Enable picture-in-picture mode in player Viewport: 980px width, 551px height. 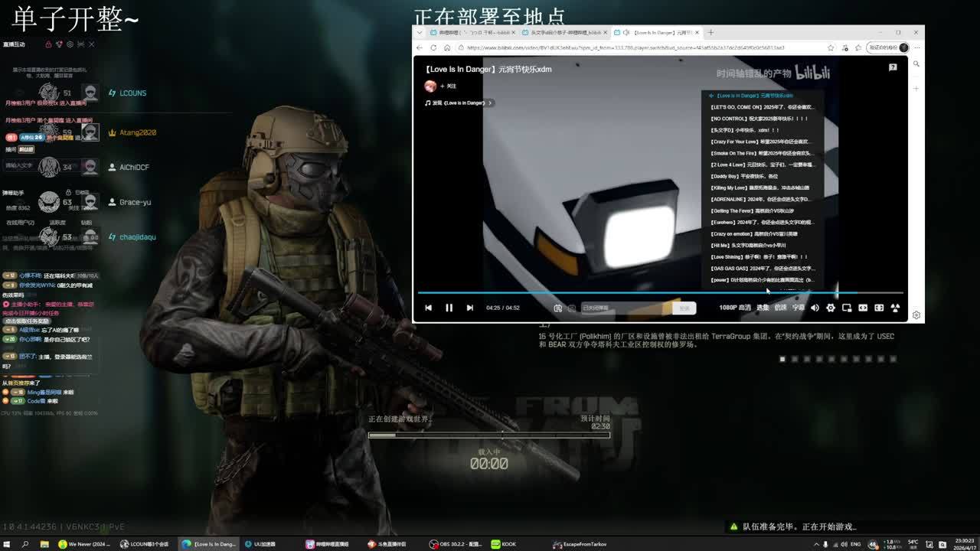click(847, 308)
